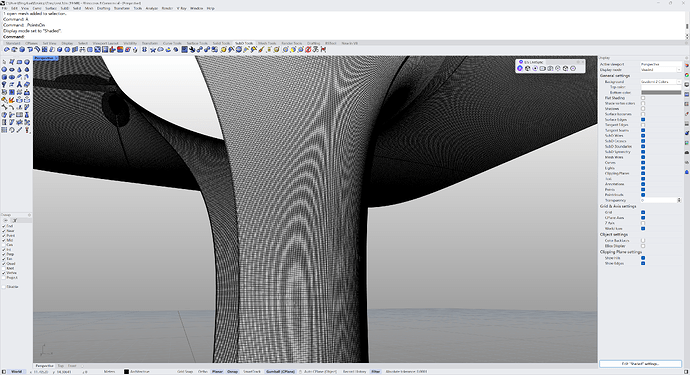Viewport: 690px width, 375px height.
Task: Click the Osnap panel gear icon
Action: (29, 215)
